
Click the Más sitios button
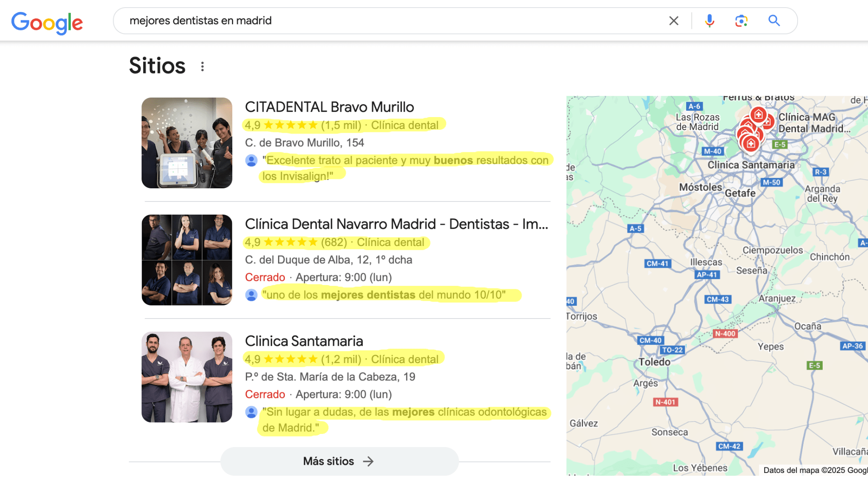pyautogui.click(x=339, y=461)
